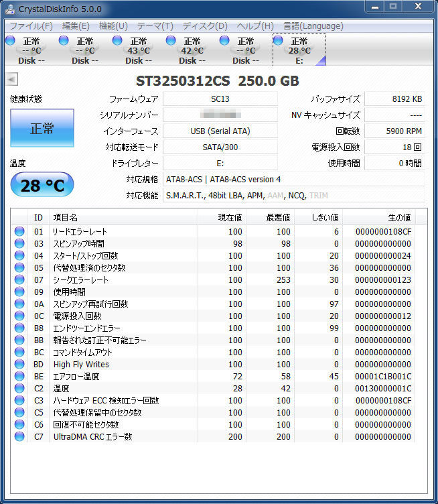Minimize the CrystalDiskInfo window

pyautogui.click(x=375, y=7)
